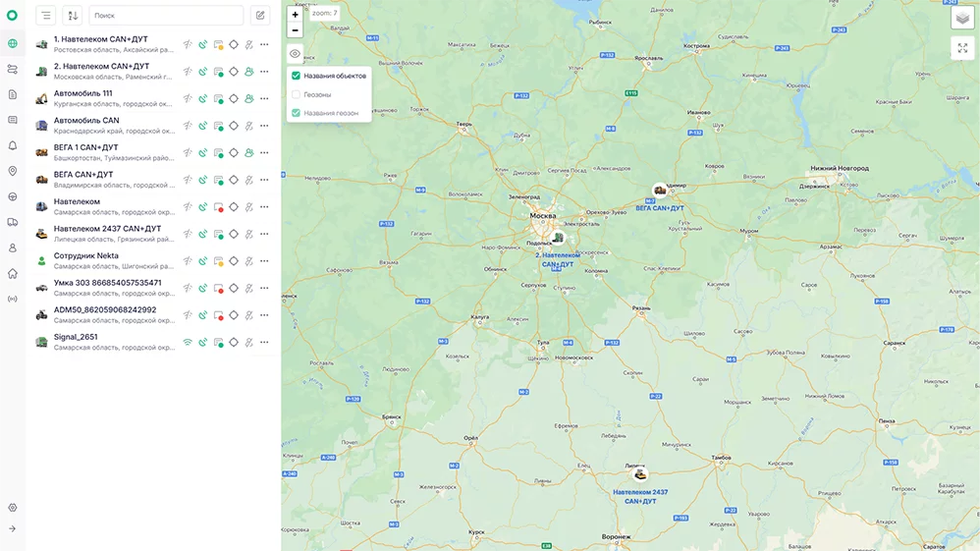Screen dimensions: 980x551
Task: Zoom out the map with minus button
Action: (x=295, y=30)
